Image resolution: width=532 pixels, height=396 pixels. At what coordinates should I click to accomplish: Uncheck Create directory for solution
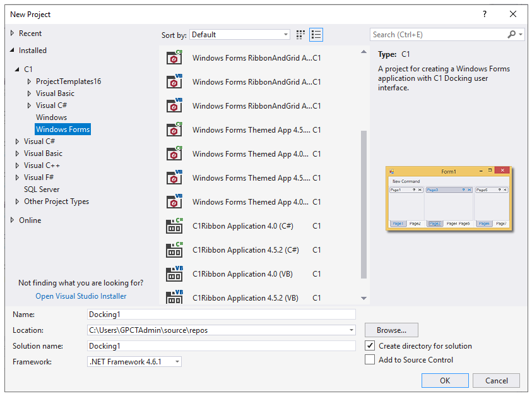(x=370, y=345)
